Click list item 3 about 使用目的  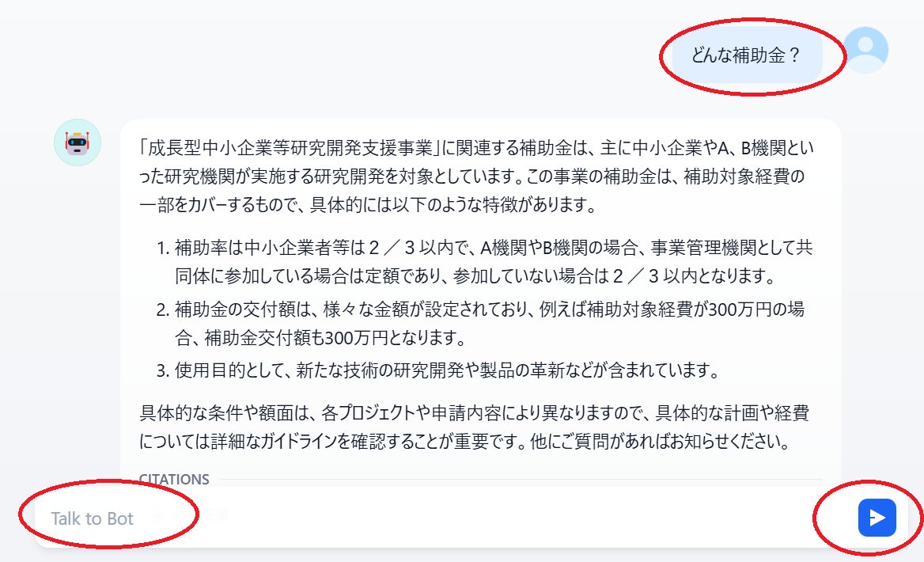coord(437,370)
